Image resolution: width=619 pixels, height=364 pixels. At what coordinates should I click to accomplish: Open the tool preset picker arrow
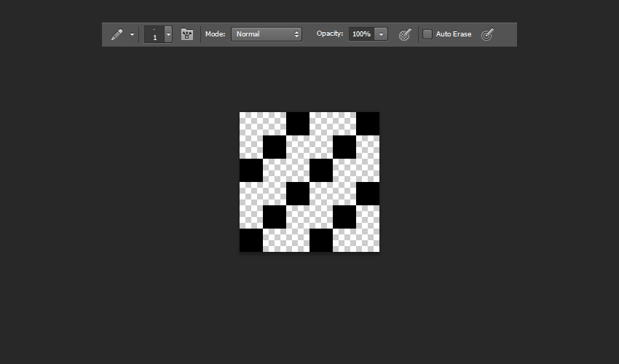[x=132, y=34]
